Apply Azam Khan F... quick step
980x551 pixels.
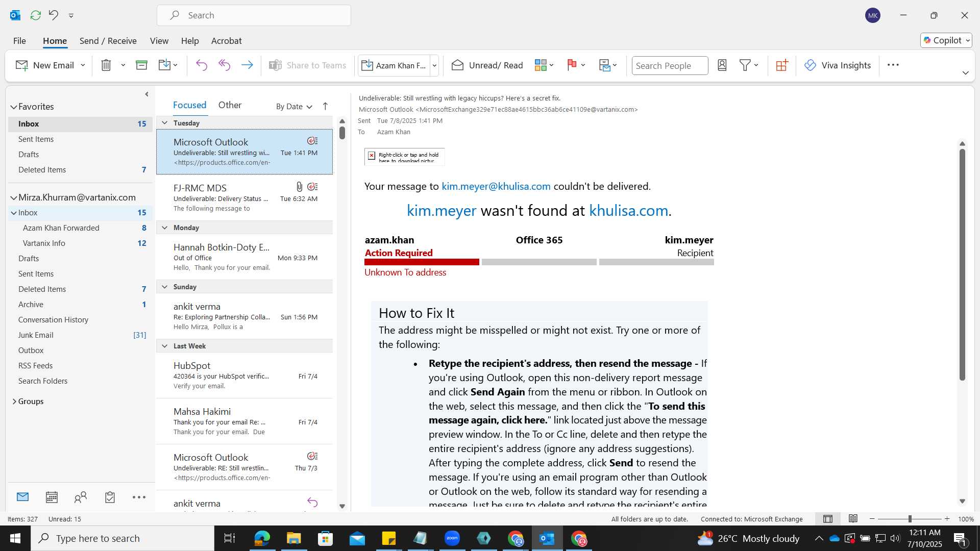(x=394, y=65)
